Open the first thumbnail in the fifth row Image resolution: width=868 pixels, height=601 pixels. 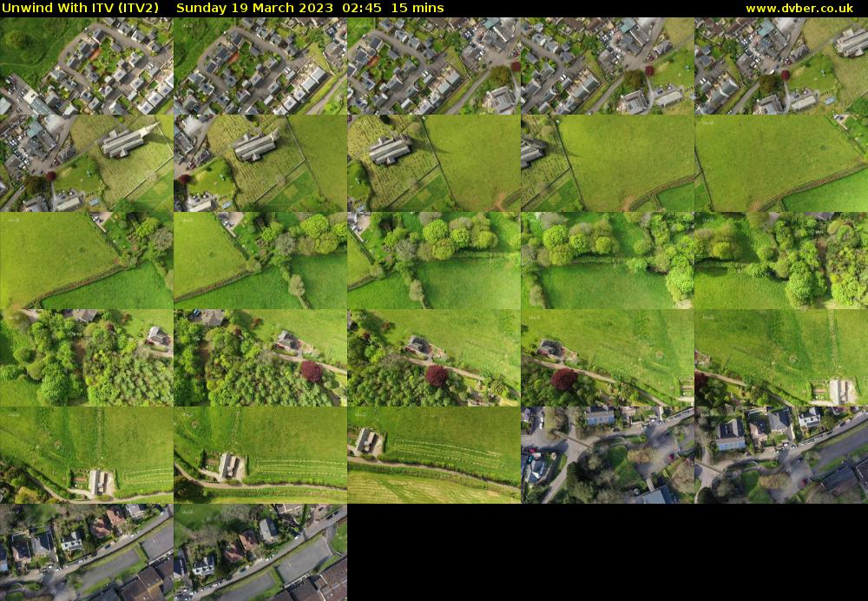[87, 455]
